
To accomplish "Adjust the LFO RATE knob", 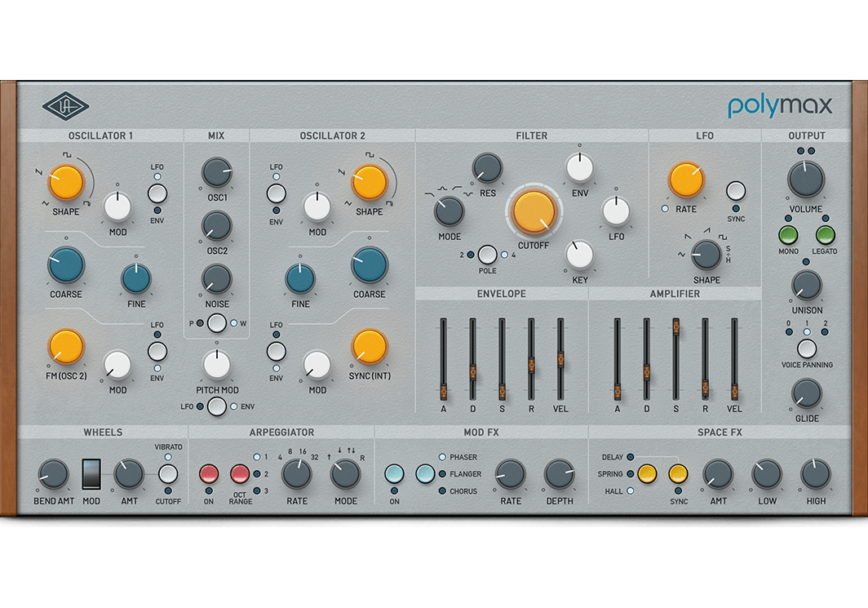I will 686,180.
